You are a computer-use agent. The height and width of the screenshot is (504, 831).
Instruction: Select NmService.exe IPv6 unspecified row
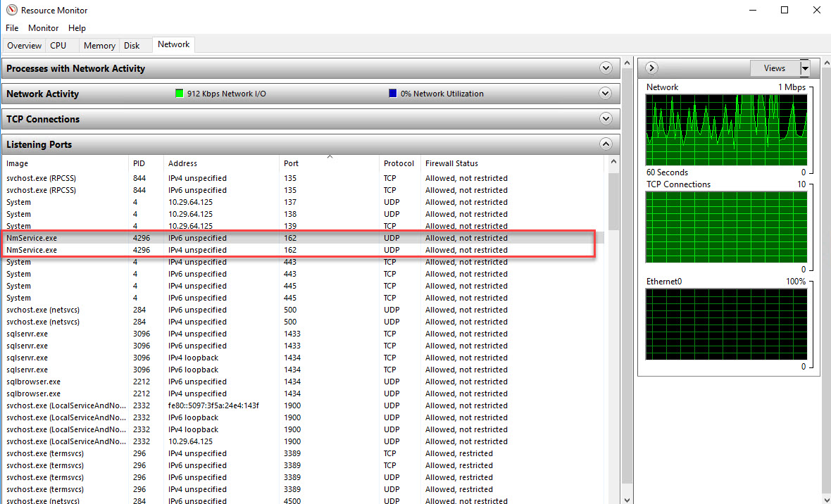click(303, 238)
